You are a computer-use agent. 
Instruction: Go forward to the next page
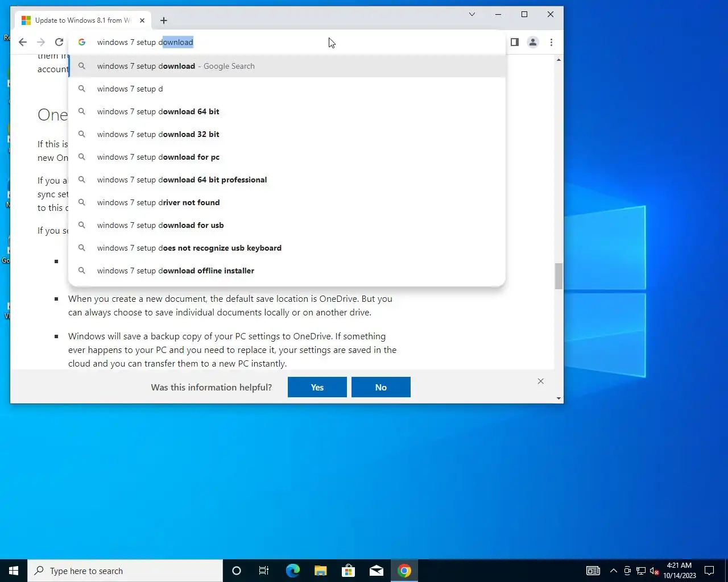pyautogui.click(x=41, y=42)
